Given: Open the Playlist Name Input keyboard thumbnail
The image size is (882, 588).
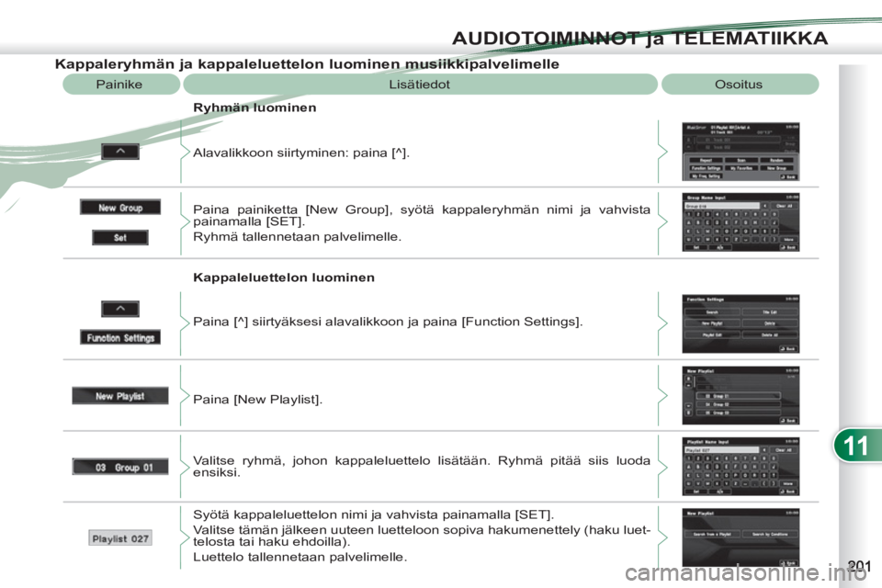Looking at the screenshot, I should point(741,467).
